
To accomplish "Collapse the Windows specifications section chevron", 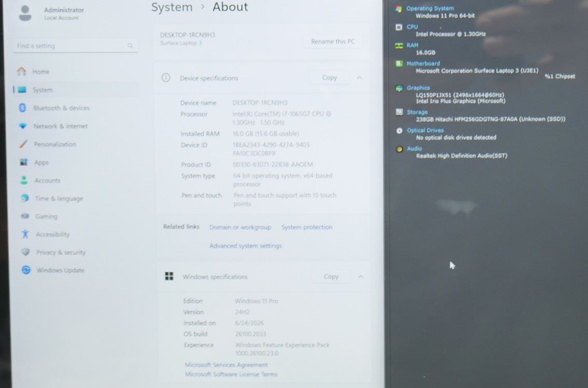I will point(360,276).
